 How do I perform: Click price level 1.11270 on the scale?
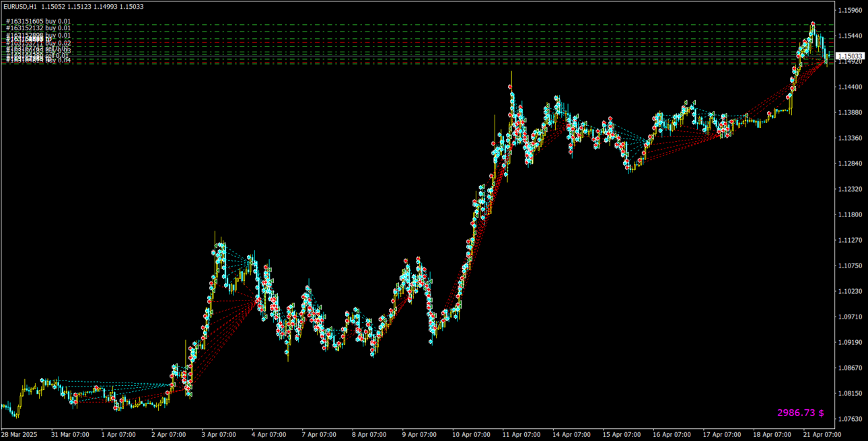(851, 241)
